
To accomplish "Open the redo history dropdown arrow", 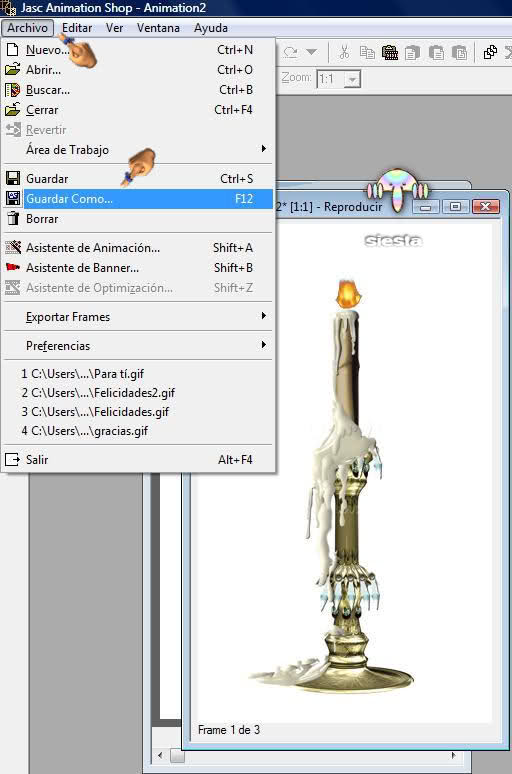I will pos(311,52).
